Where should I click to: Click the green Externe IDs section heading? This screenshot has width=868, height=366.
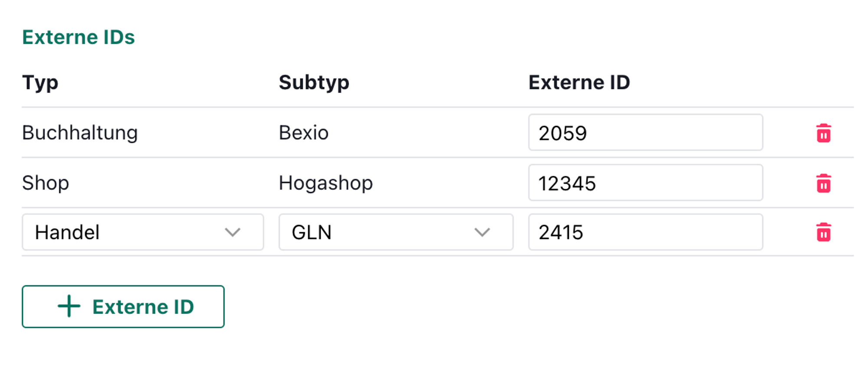pyautogui.click(x=79, y=37)
